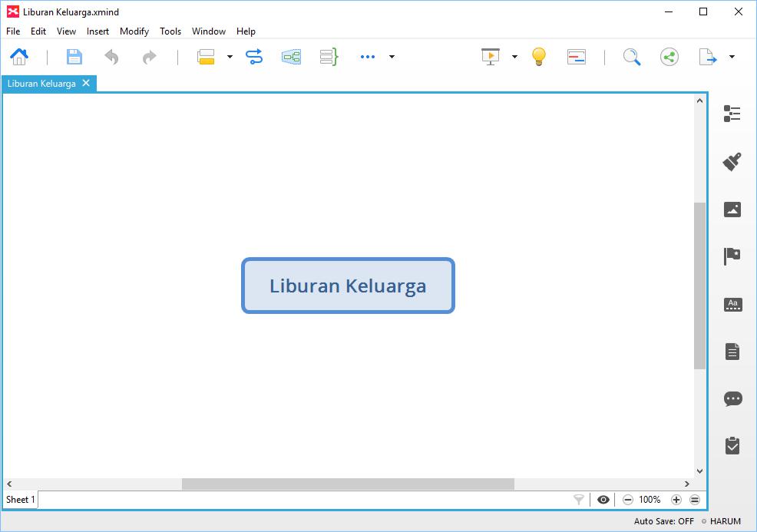Open the Image panel
The width and height of the screenshot is (757, 532).
click(732, 210)
